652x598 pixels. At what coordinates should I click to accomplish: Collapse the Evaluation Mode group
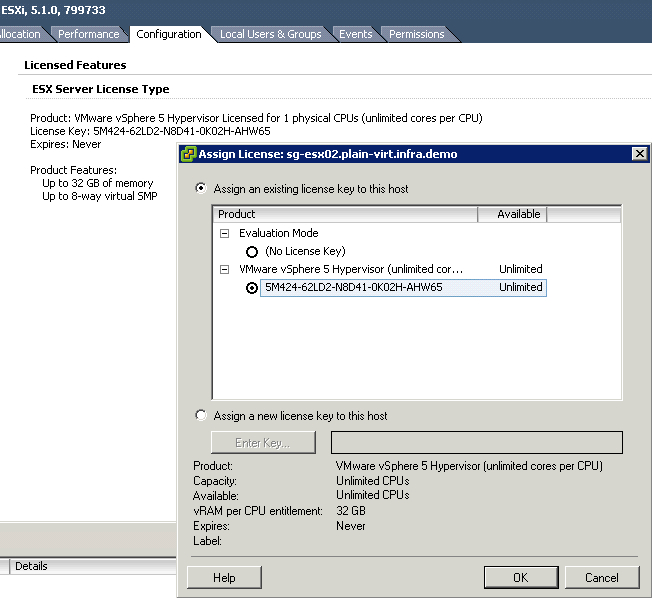tap(225, 233)
